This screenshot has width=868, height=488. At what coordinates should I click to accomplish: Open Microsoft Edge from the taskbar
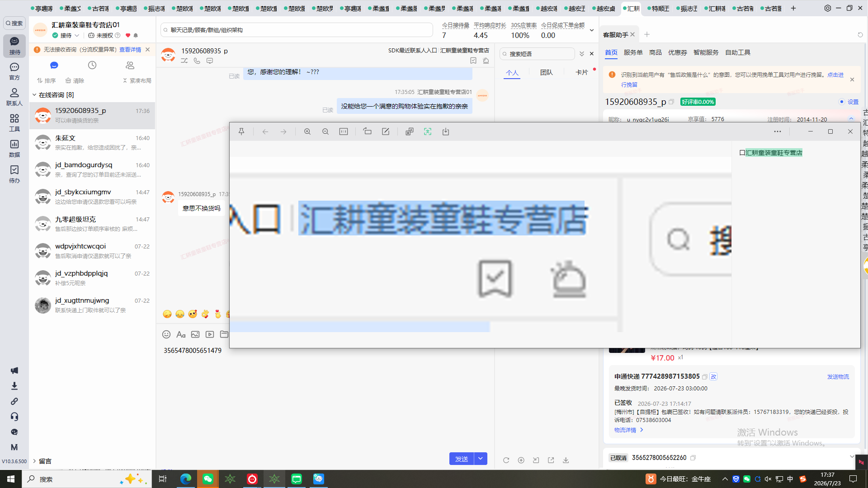(x=186, y=479)
